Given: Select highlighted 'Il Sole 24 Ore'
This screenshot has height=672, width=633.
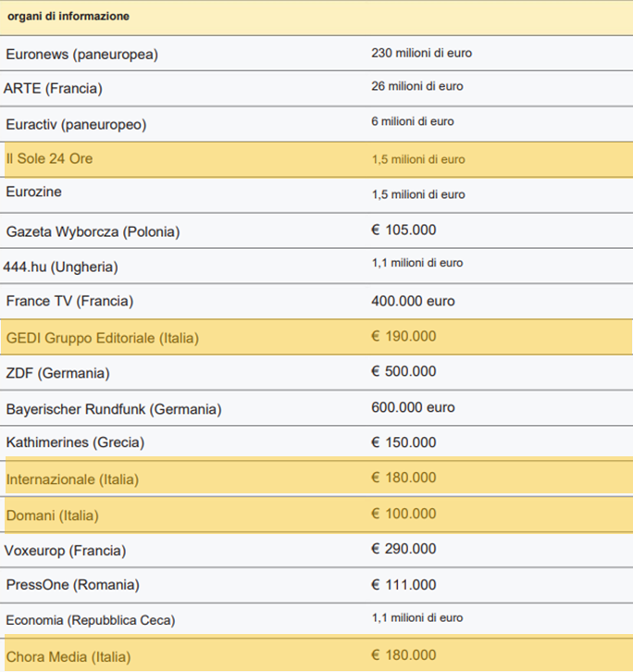Looking at the screenshot, I should (x=49, y=158).
